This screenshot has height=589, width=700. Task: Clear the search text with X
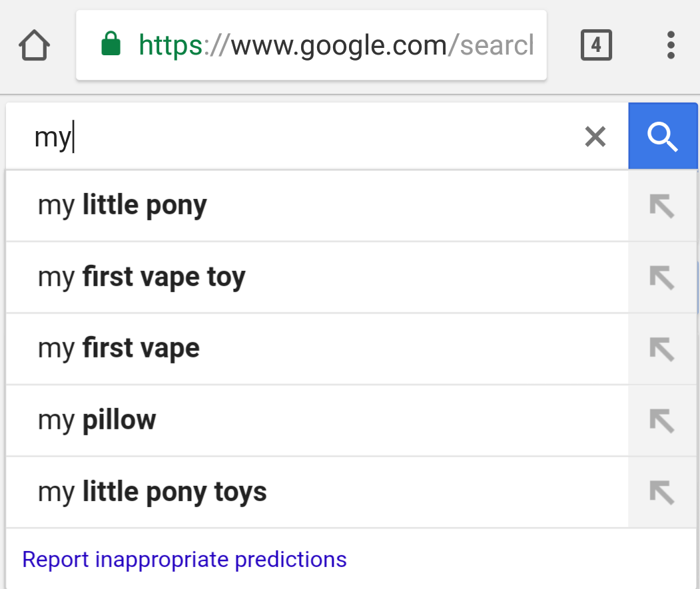point(595,137)
